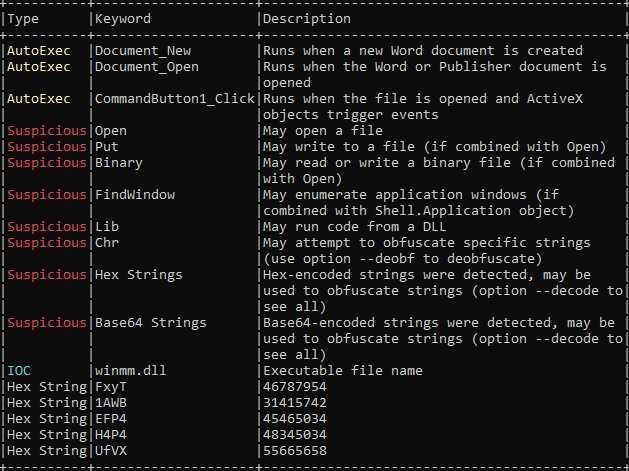629x471 pixels.
Task: Click the Keyword column header
Action: 123,19
